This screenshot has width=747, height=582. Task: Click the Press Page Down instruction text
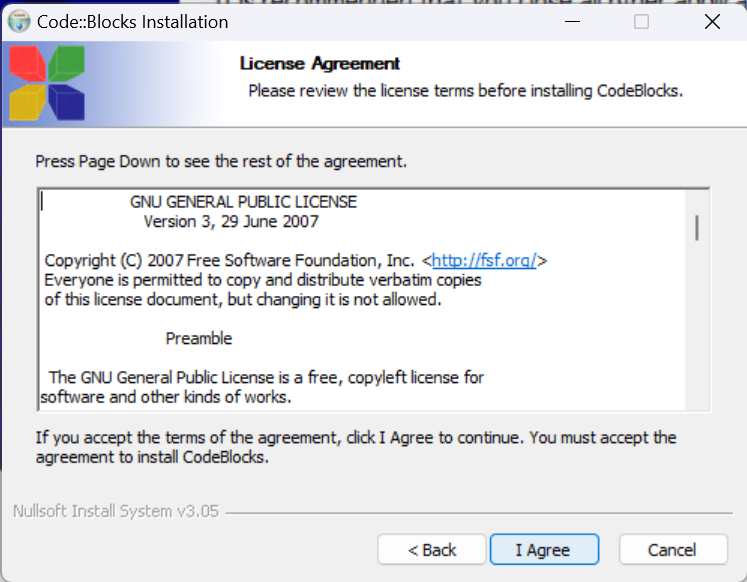[x=221, y=161]
